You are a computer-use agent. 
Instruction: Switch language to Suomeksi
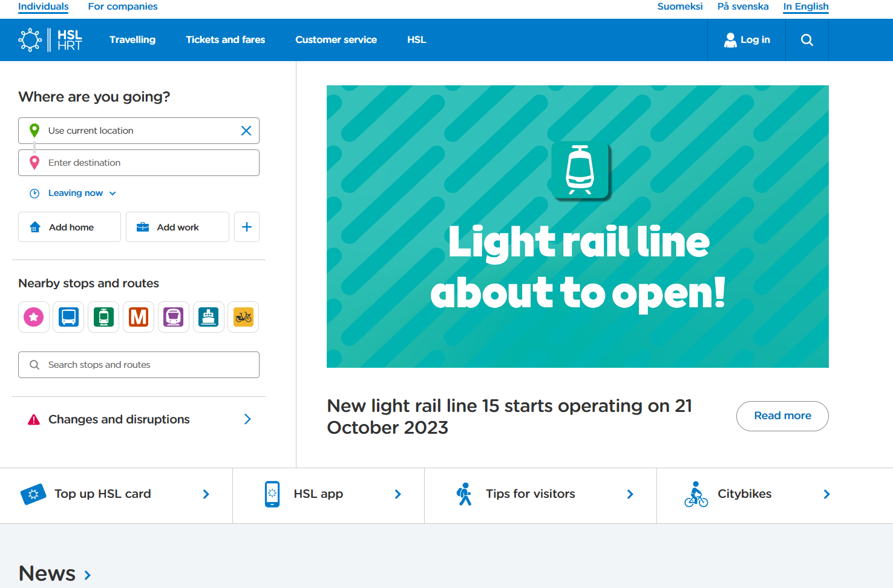[680, 7]
